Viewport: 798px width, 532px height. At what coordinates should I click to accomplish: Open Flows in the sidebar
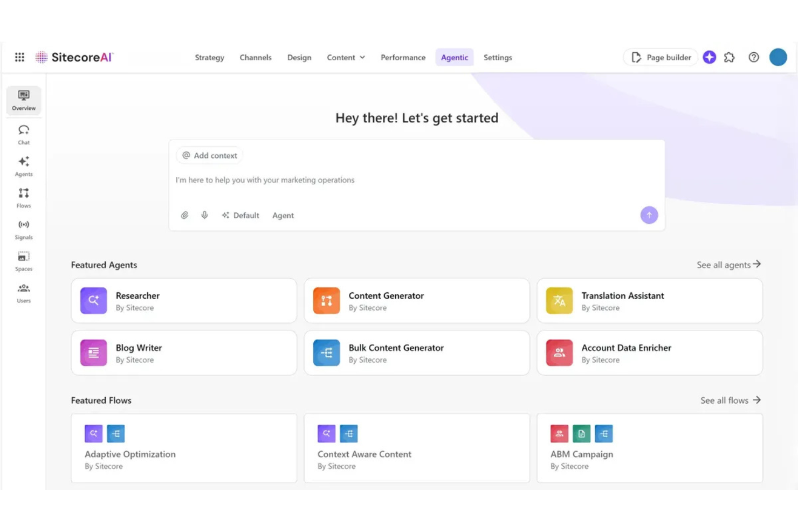tap(24, 198)
